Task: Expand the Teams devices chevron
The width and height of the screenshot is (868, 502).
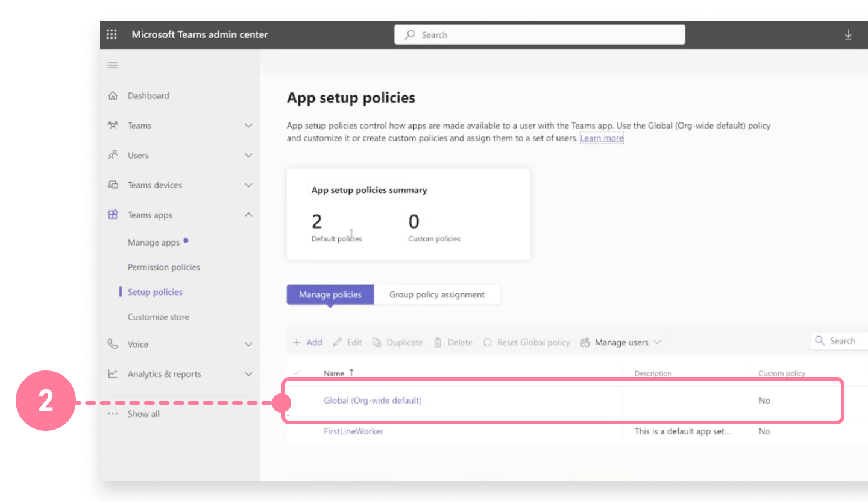Action: click(248, 185)
